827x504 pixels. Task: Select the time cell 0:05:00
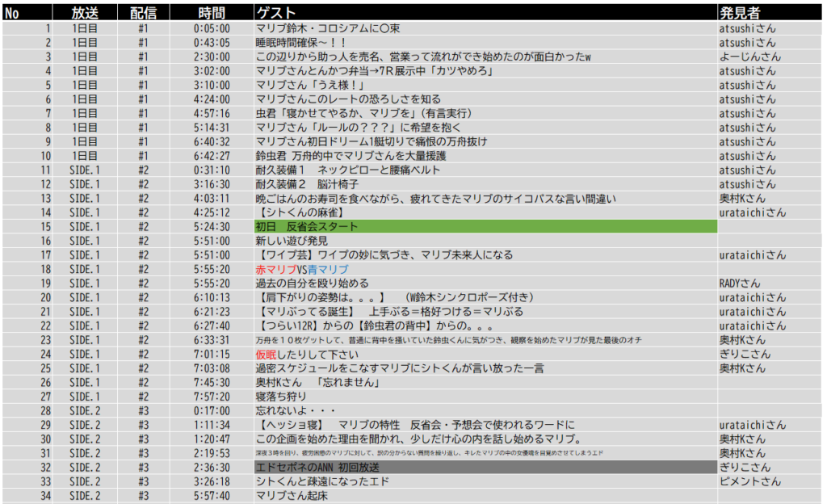[212, 28]
